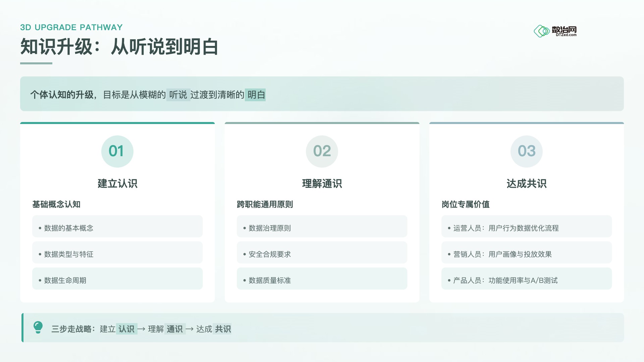Click the 理解通识 card heading

[x=322, y=184]
